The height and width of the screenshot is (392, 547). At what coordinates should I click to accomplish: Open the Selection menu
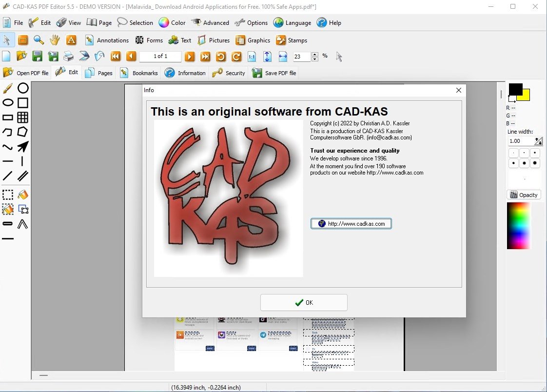[135, 22]
